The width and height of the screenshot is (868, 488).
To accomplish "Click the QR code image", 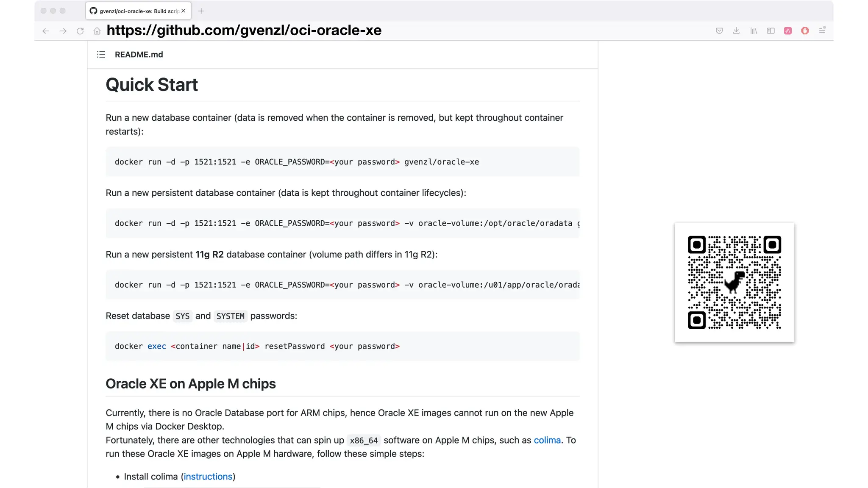I will 734,282.
